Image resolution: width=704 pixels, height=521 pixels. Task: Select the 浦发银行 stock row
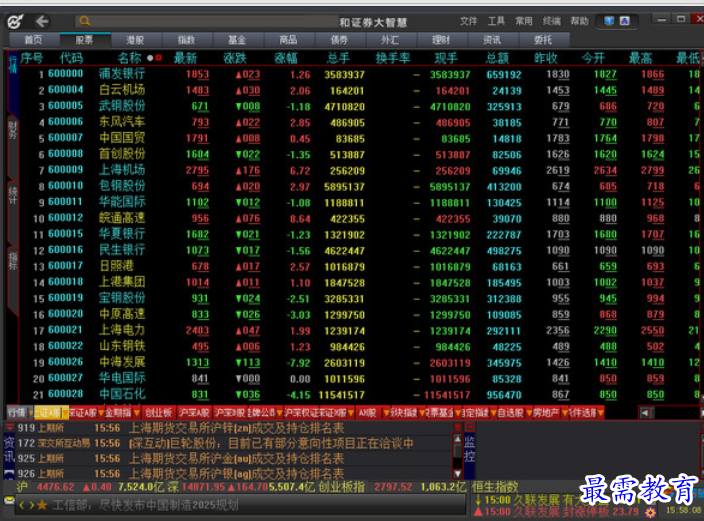(x=361, y=74)
